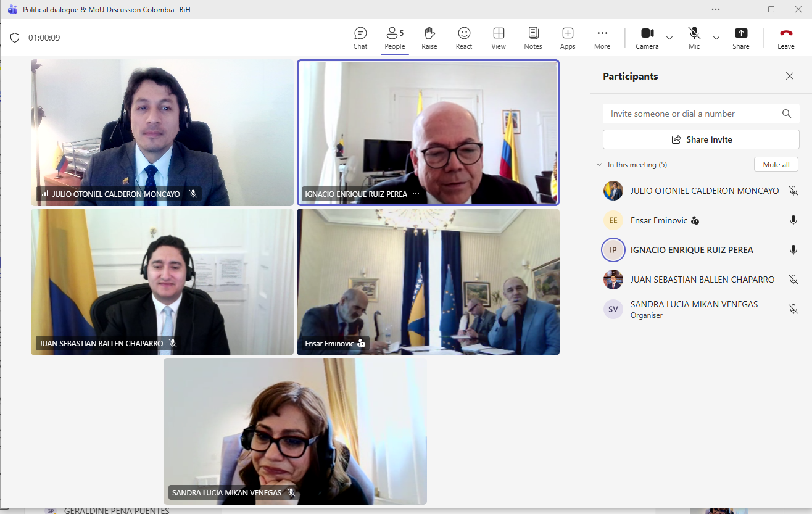This screenshot has height=514, width=812.
Task: Select Juan Sebastian Ballen Chaparro's video tile
Action: (x=162, y=282)
